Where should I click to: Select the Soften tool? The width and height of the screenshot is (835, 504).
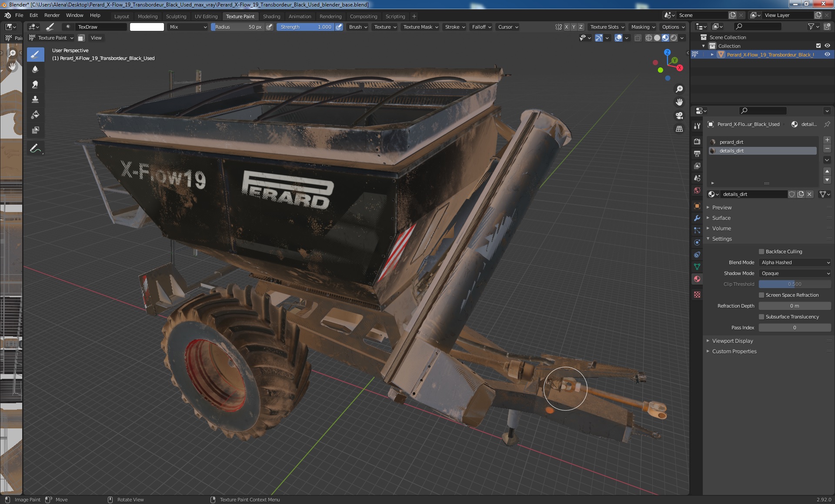pos(35,69)
